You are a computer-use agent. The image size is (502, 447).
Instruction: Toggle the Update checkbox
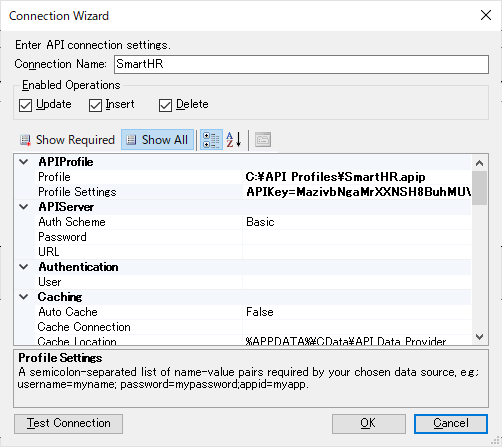point(25,105)
